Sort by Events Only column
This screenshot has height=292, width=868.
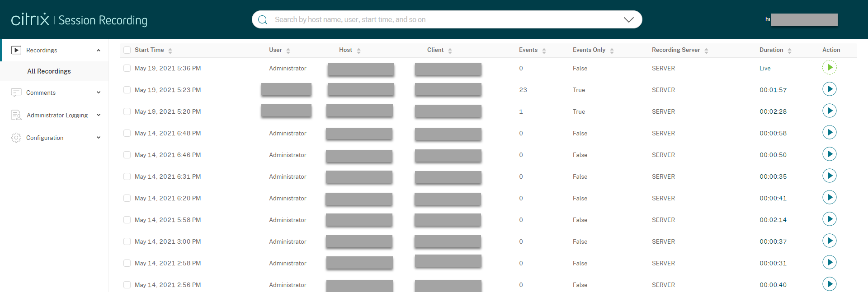589,50
